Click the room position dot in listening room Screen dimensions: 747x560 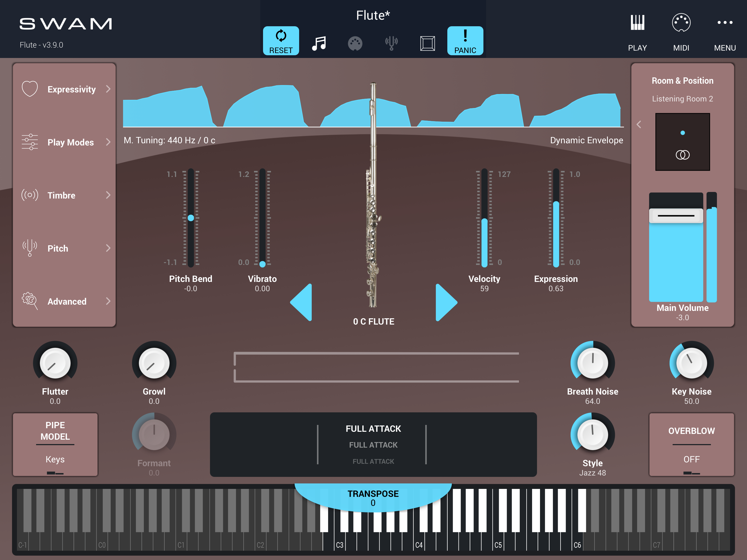pos(682,133)
